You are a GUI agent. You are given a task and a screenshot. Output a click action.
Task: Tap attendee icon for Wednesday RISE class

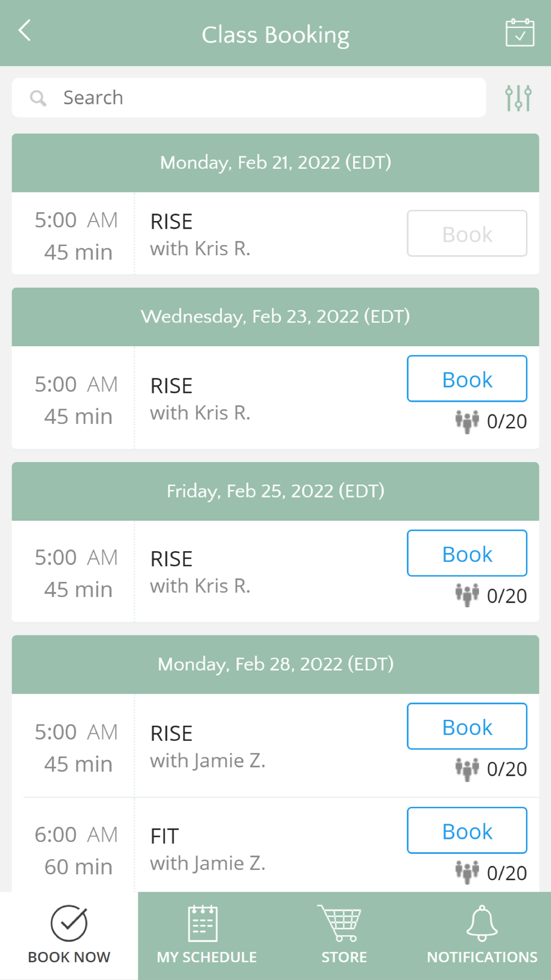point(467,422)
